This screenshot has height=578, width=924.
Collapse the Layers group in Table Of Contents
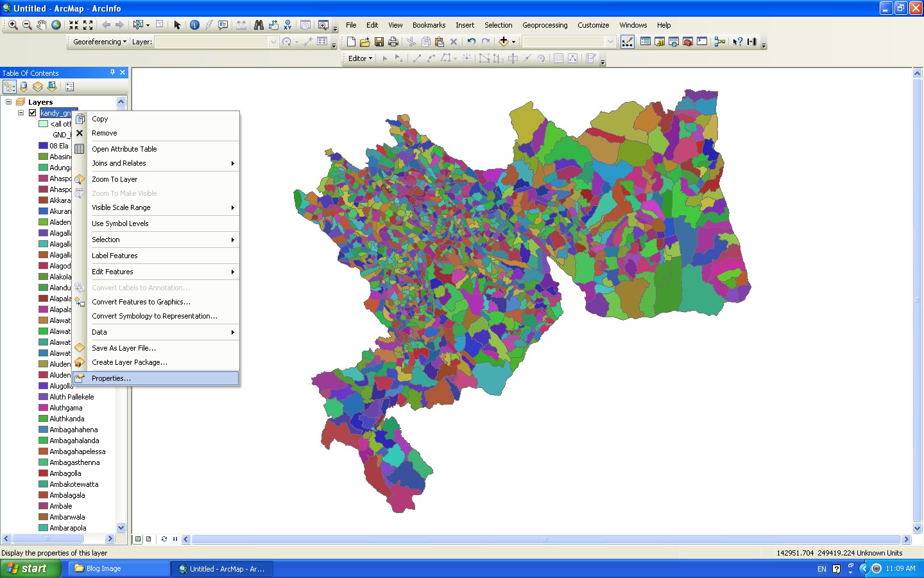[x=8, y=101]
